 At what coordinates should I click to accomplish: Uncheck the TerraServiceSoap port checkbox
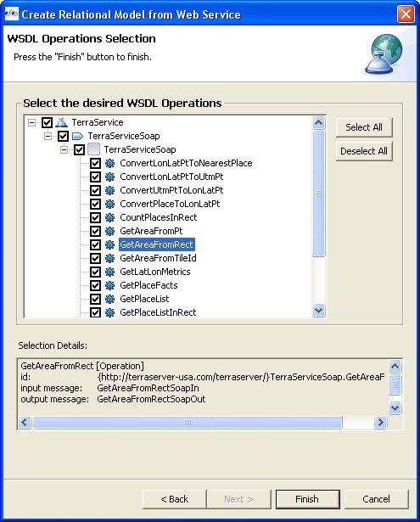[x=64, y=136]
